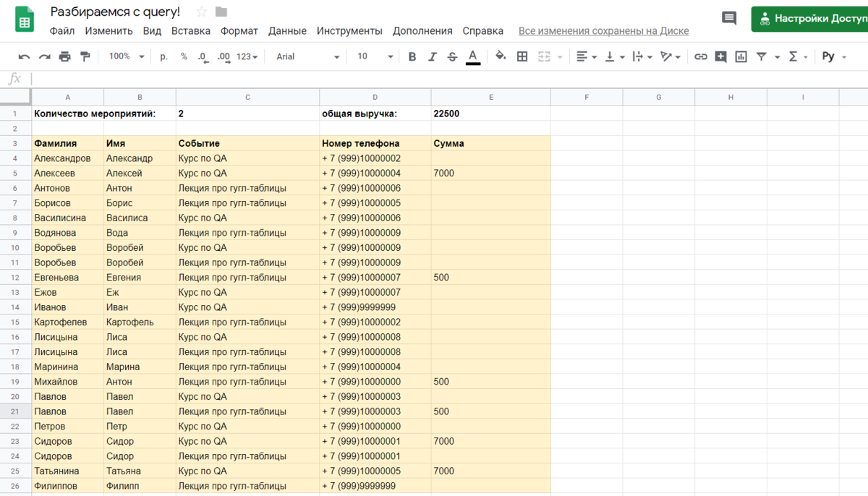Click the Insert chart icon

pos(741,56)
